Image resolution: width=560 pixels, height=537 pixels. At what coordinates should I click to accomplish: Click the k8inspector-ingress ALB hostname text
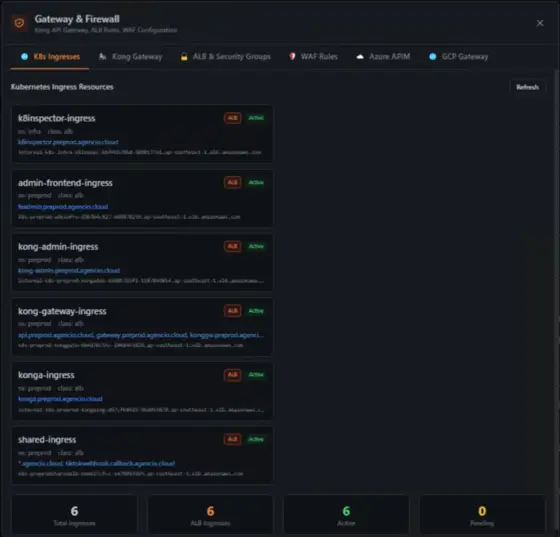tap(140, 152)
